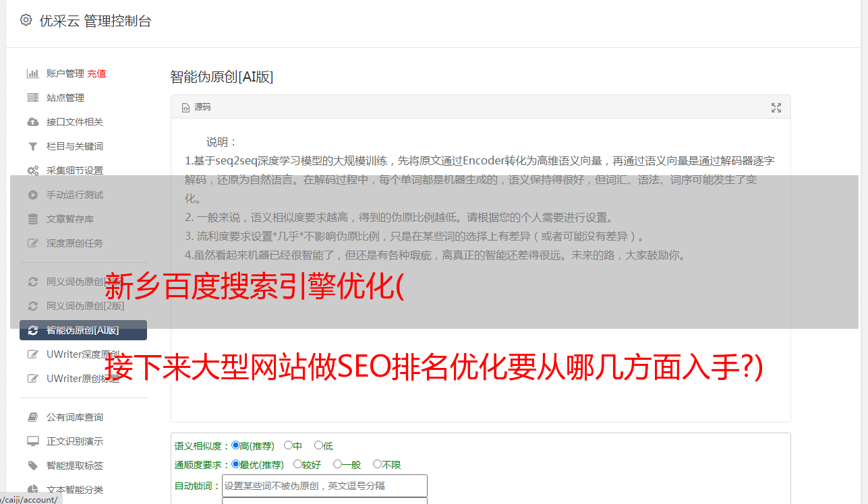Click the monitor icon for 正文识别演示

32,441
